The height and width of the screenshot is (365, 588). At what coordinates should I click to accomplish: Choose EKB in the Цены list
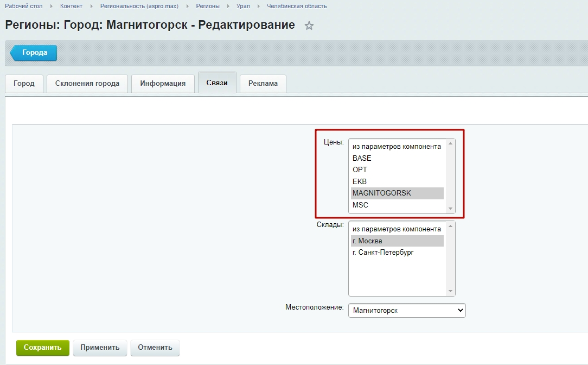360,181
